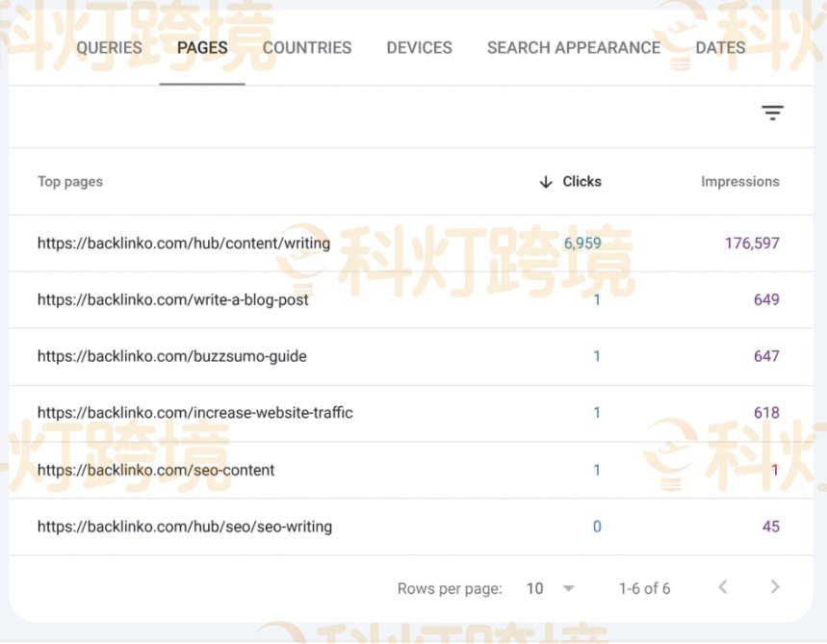Open the Countries tab

tap(307, 47)
